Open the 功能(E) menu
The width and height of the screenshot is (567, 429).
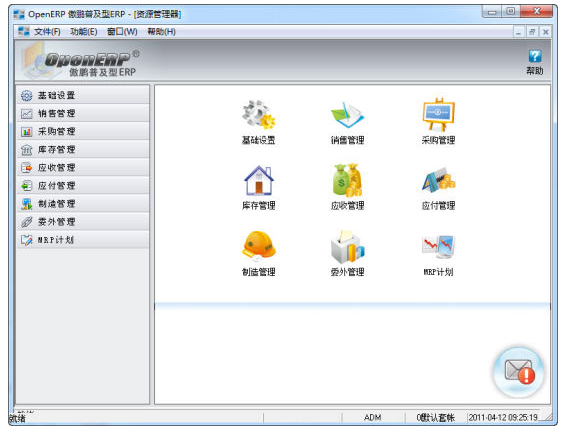[x=84, y=32]
